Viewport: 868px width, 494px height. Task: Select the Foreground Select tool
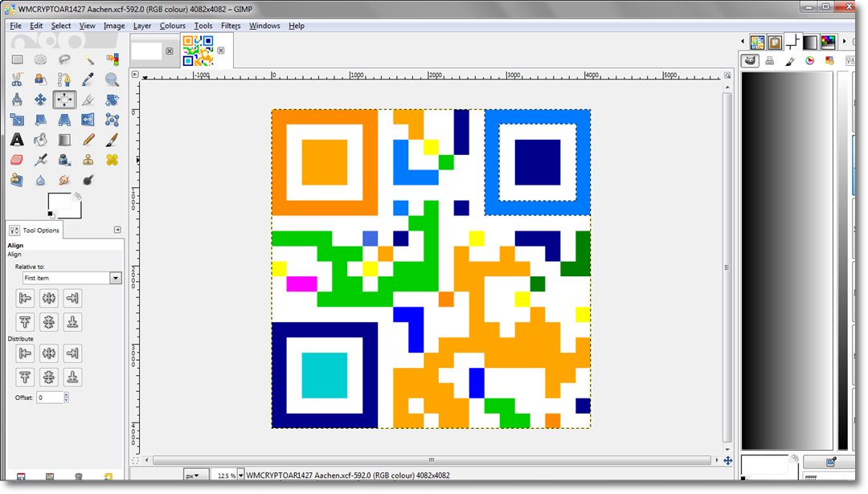40,79
